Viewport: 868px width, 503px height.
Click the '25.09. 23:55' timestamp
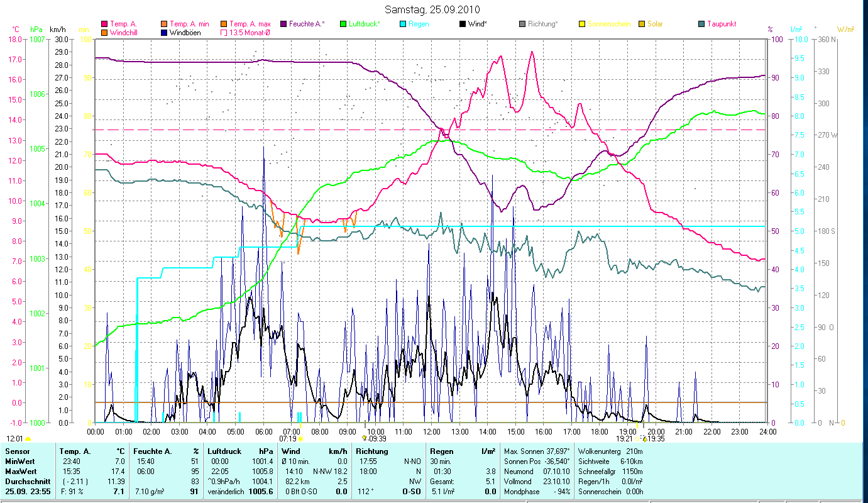pos(28,492)
